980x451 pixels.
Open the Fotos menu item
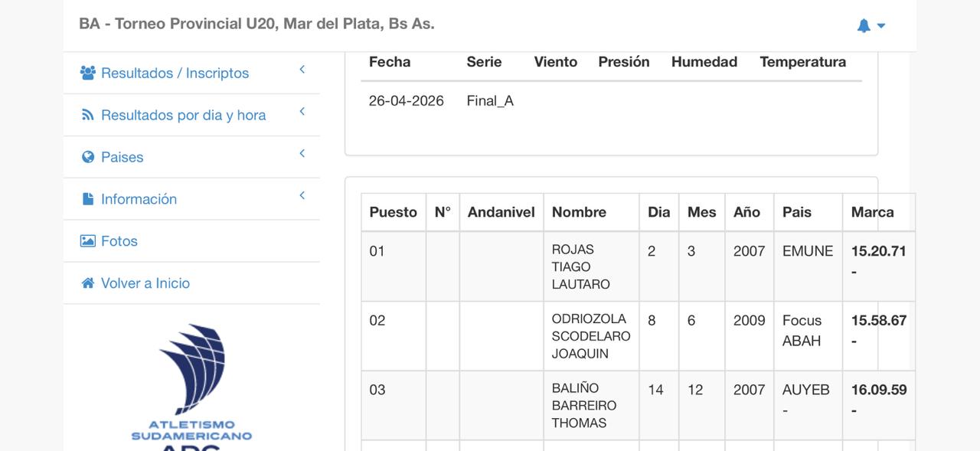119,241
